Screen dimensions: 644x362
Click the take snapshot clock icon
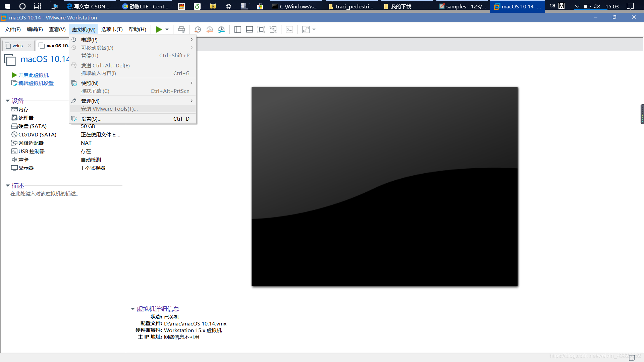(x=198, y=29)
